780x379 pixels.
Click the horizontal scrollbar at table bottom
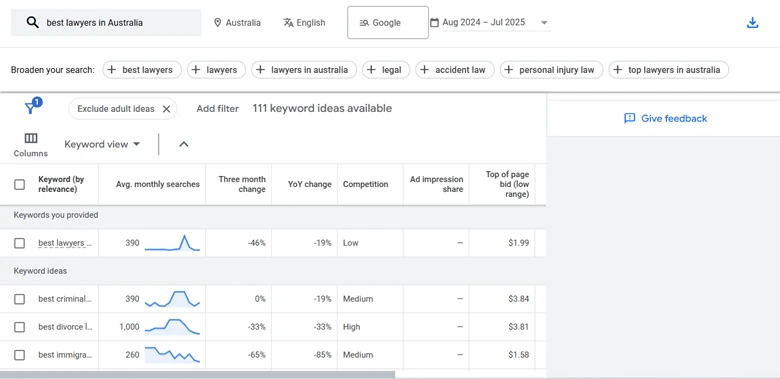tap(197, 374)
